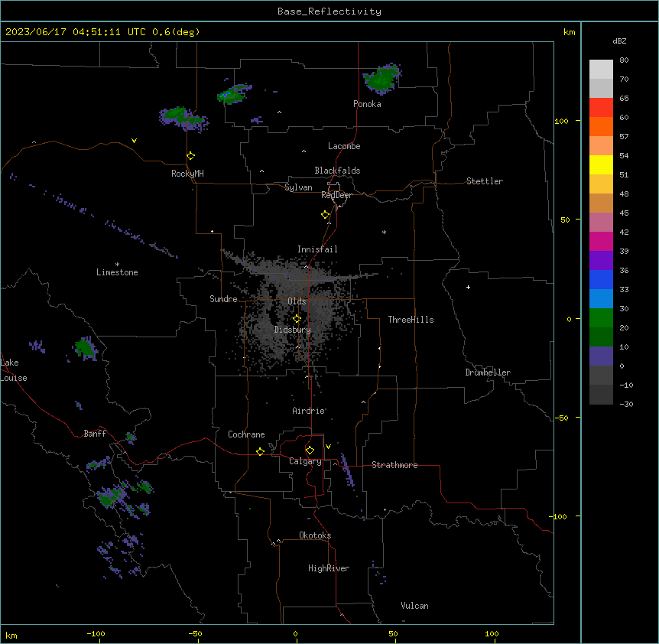Image resolution: width=659 pixels, height=644 pixels.
Task: Pick the red 60-65 dBZ legend swatch
Action: 601,107
